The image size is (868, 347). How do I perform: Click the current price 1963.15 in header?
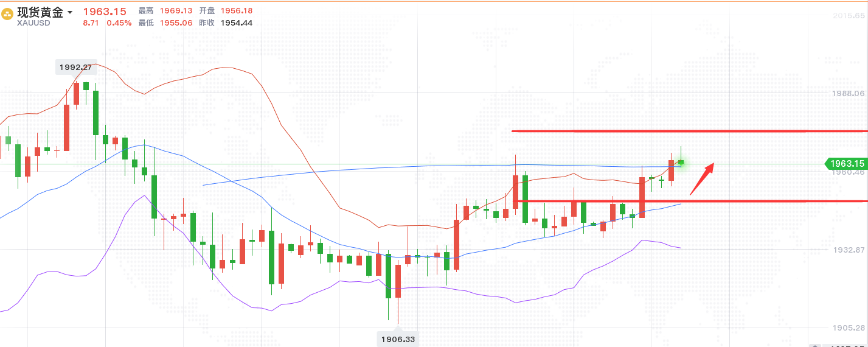click(105, 12)
